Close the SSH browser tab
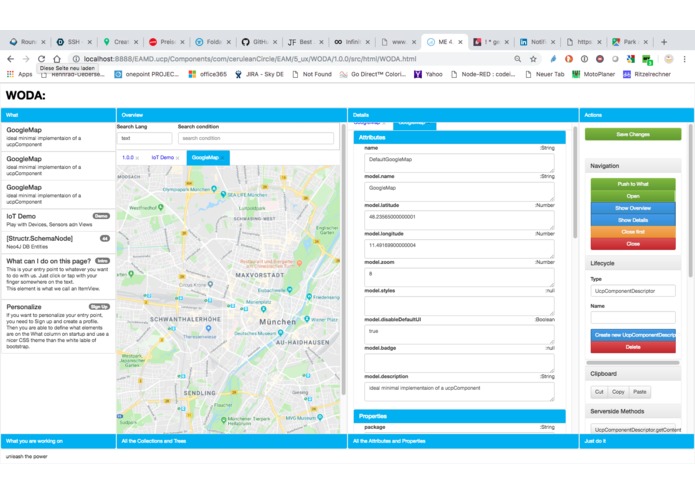 tap(90, 42)
